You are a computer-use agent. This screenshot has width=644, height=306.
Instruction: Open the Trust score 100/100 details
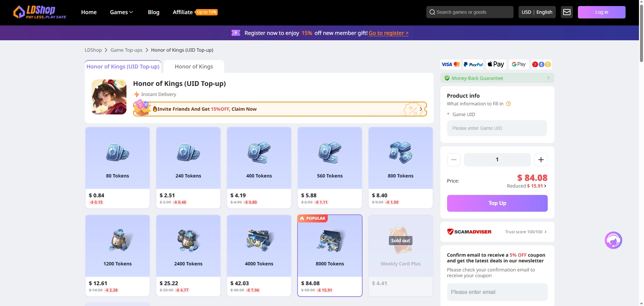point(526,232)
